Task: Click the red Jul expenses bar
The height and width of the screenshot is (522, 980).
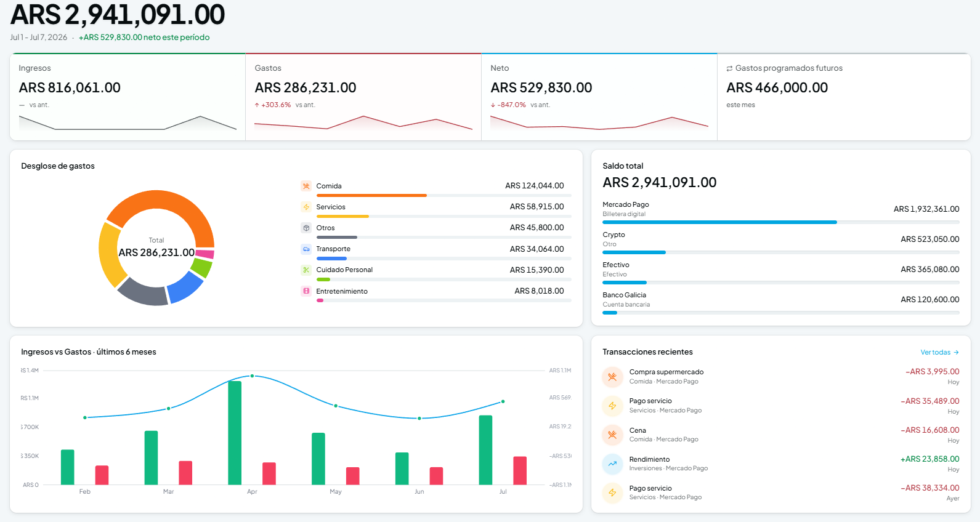Action: (x=520, y=470)
